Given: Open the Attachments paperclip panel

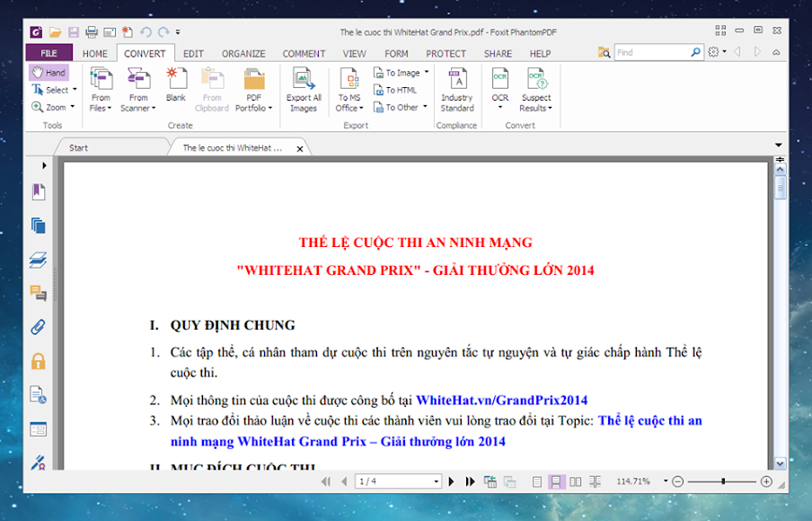Looking at the screenshot, I should (x=39, y=327).
